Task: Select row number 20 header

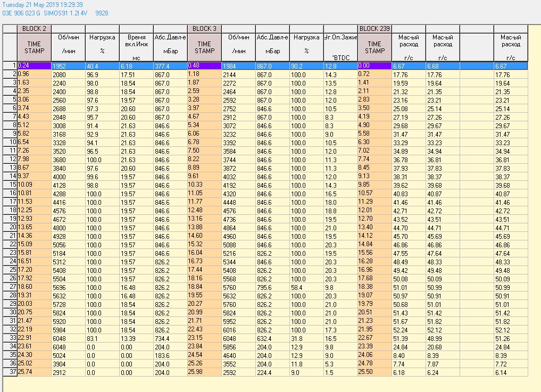Action: (x=10, y=228)
